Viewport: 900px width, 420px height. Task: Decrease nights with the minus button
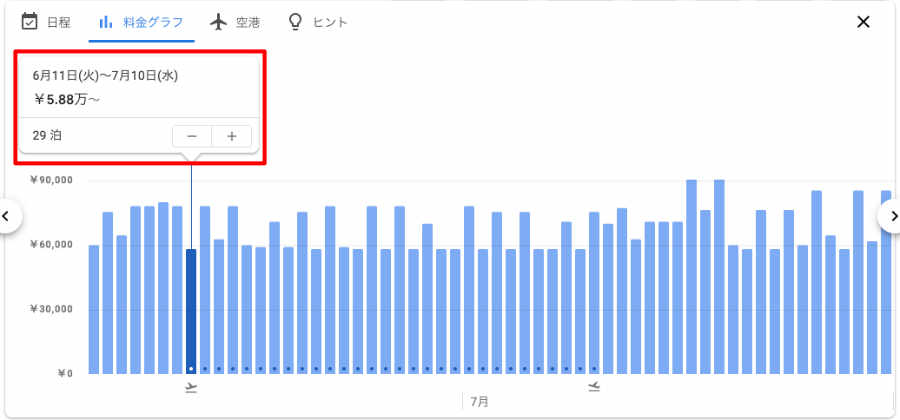192,137
